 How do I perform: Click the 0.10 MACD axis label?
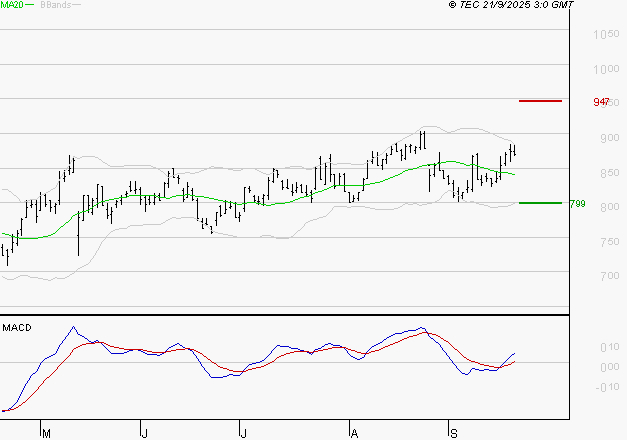[x=607, y=347]
